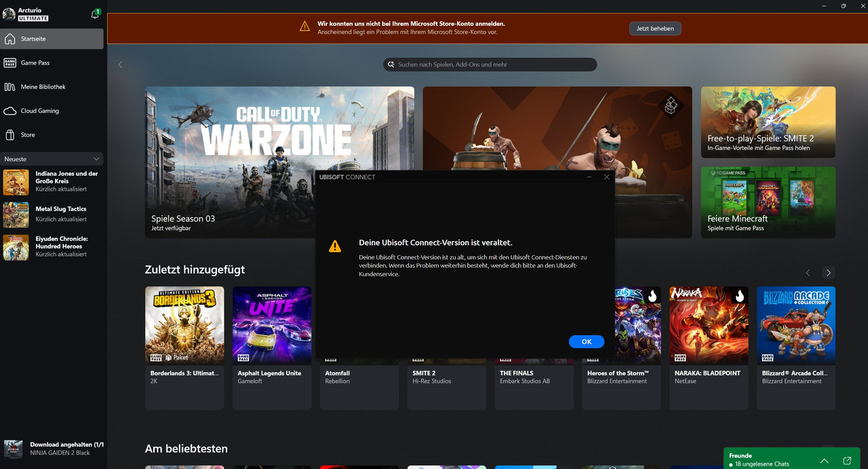Open Eiyuden Chronicle: Hundred Heroes entry
The image size is (868, 469).
click(x=52, y=246)
